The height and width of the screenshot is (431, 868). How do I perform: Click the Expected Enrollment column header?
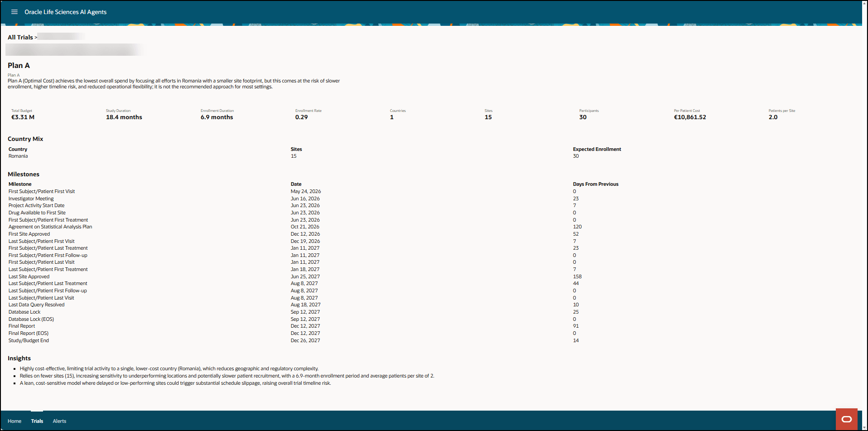597,149
